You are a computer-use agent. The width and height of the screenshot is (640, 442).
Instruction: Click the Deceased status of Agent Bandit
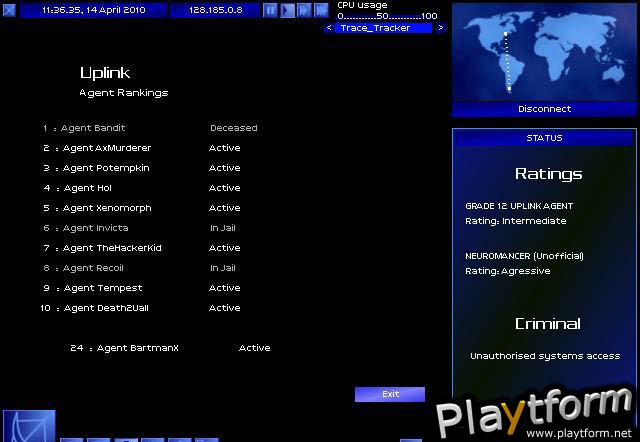(233, 128)
